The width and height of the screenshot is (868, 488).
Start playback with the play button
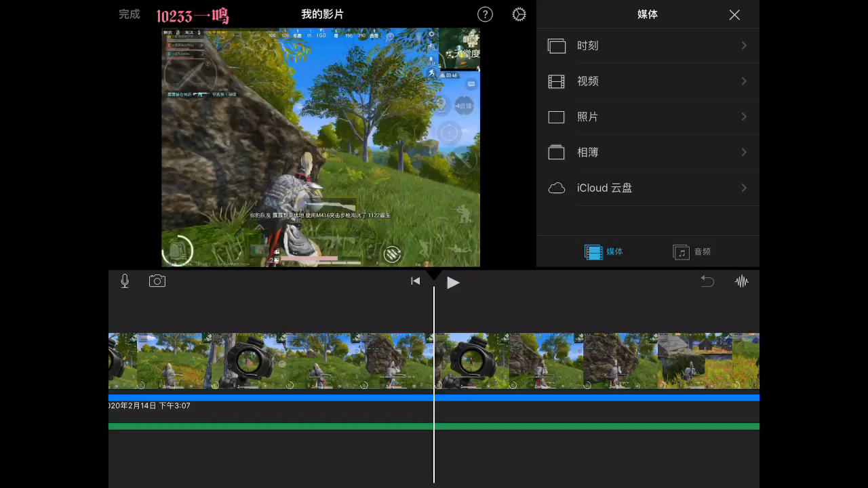(453, 283)
